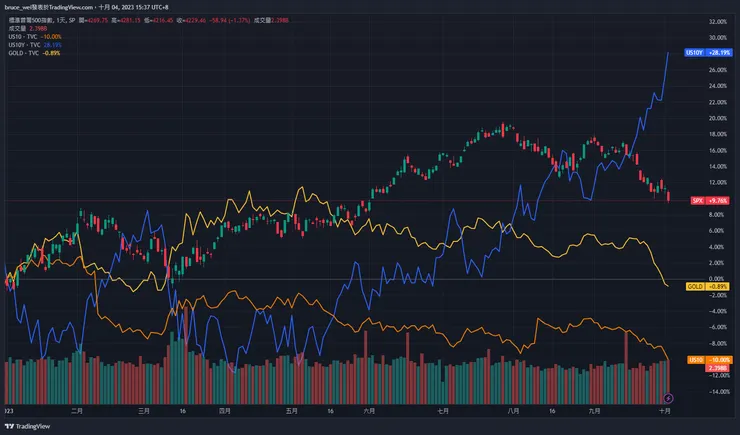Viewport: 740px width, 435px height.
Task: Click the close price value 4229.46
Action: coord(194,20)
